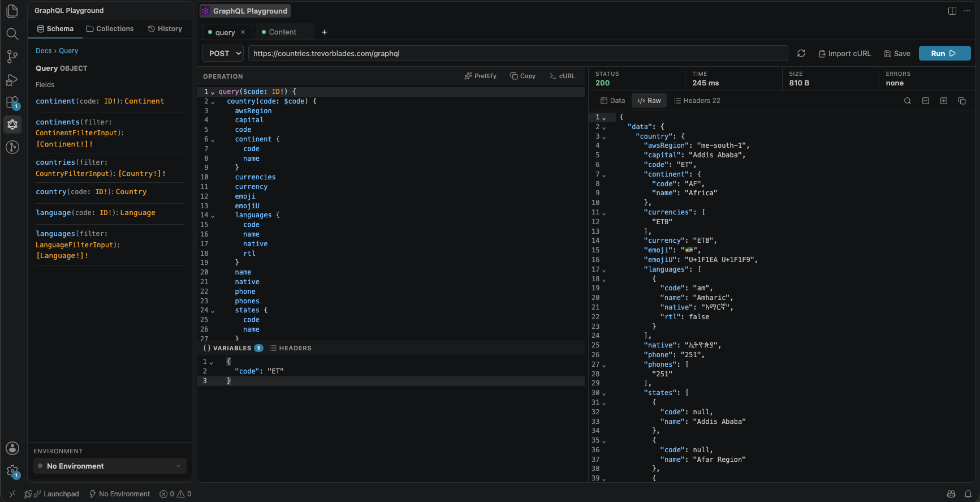Open the editor more actions ellipsis
This screenshot has height=502, width=980.
(x=967, y=11)
